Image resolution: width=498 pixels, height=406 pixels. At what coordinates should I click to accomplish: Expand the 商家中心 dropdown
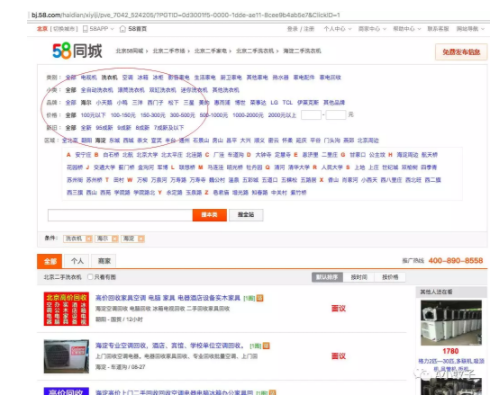click(372, 29)
